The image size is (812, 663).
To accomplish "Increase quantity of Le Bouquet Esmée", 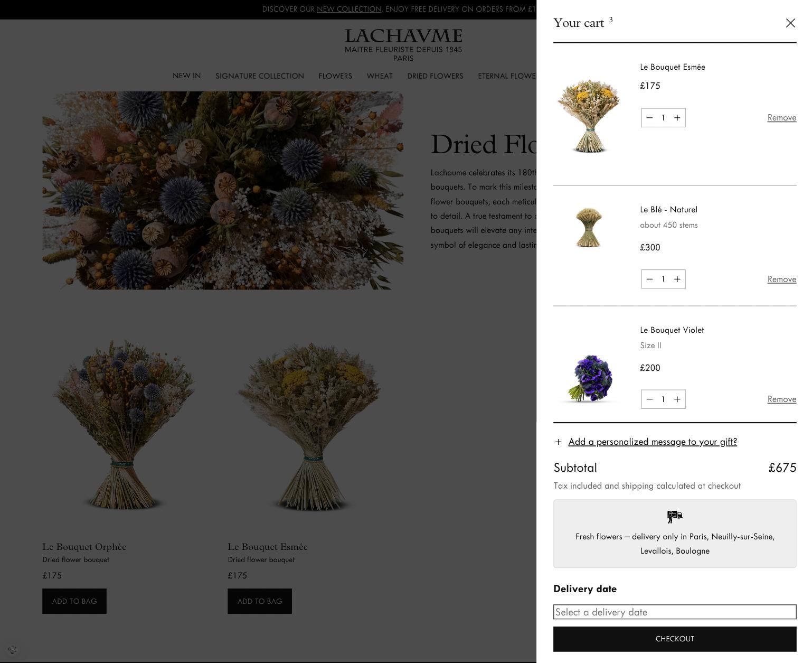I will click(x=677, y=118).
